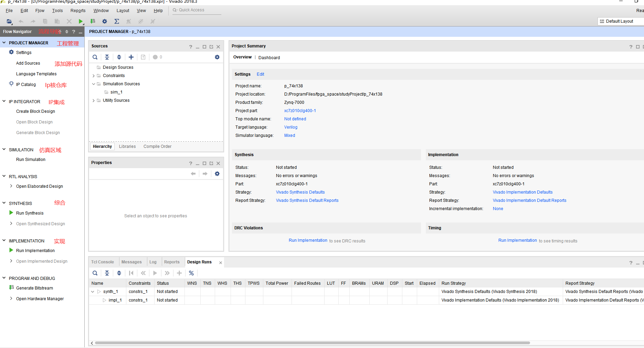
Task: Open the Reports menu
Action: click(78, 11)
